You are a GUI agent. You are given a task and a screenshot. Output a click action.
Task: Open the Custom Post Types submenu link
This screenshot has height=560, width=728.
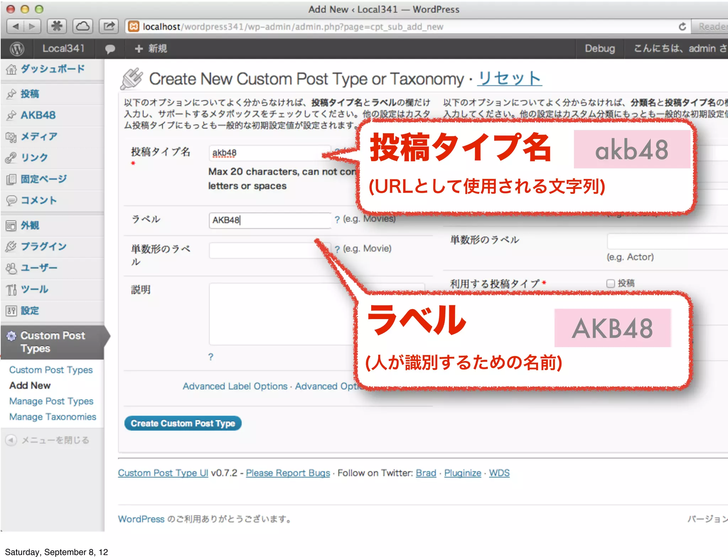point(51,370)
